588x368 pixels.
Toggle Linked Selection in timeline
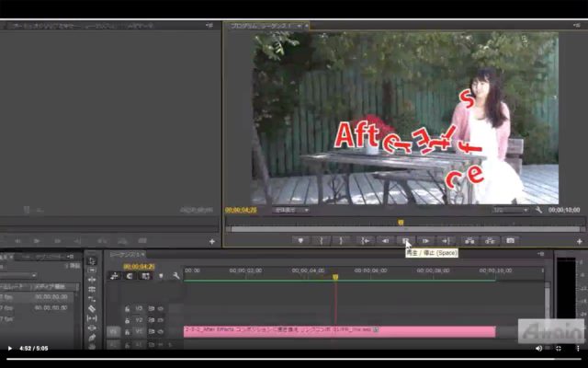[x=145, y=276]
